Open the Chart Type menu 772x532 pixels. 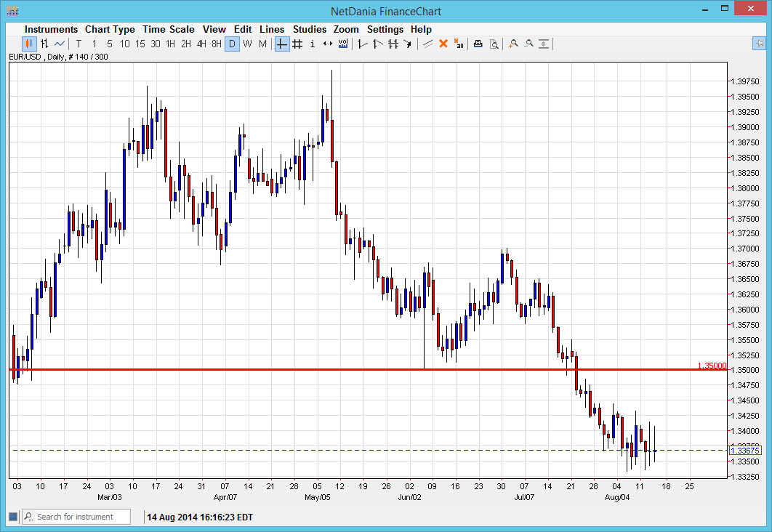click(x=110, y=29)
